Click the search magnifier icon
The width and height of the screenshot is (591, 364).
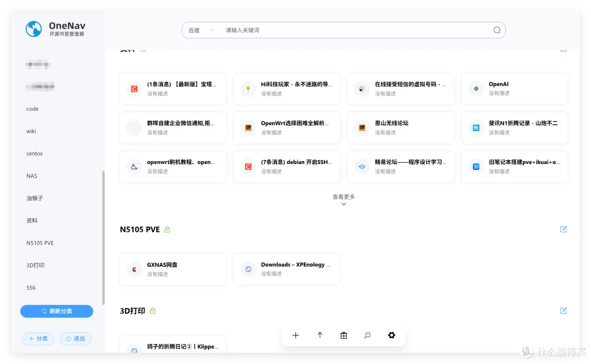(x=497, y=30)
